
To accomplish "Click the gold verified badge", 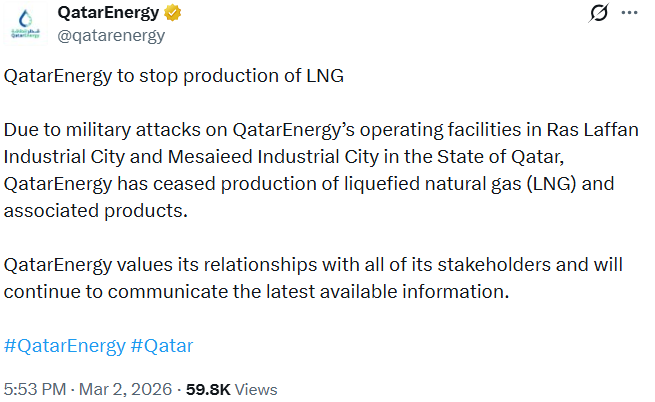I will pos(173,14).
